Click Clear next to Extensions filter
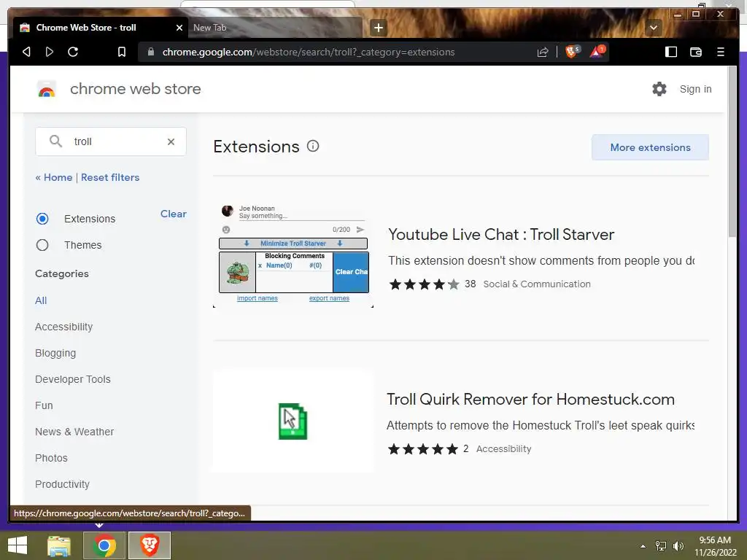 [174, 214]
